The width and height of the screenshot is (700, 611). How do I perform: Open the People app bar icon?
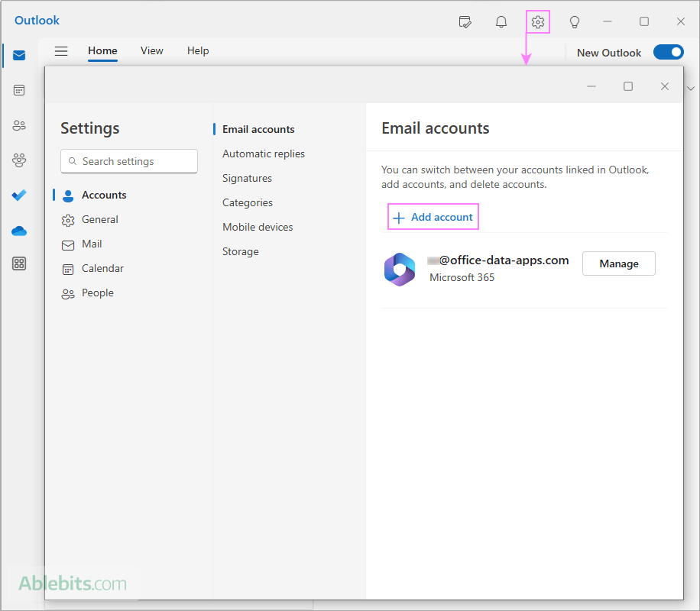[19, 125]
